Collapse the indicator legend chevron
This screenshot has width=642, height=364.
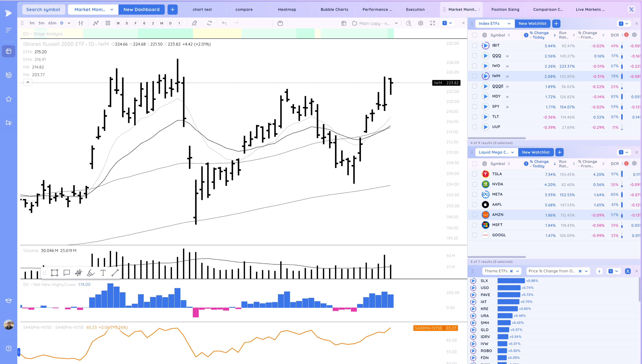coord(28,82)
